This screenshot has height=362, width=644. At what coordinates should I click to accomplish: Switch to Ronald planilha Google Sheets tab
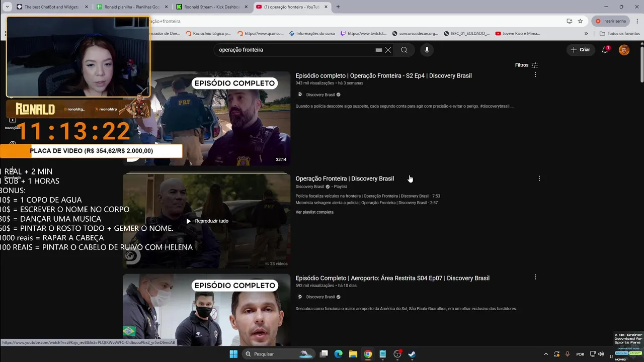[x=132, y=7]
